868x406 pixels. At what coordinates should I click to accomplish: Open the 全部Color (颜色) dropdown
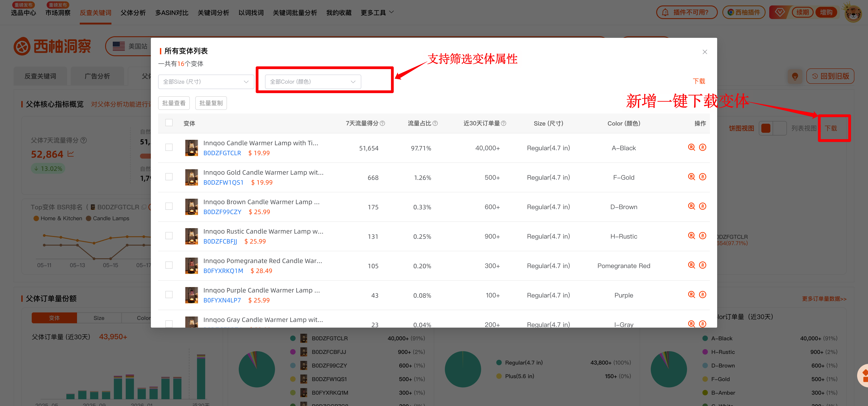(x=313, y=82)
